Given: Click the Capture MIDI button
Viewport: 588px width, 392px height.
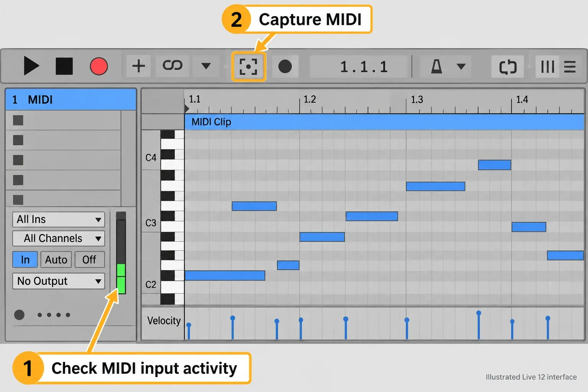Looking at the screenshot, I should click(x=248, y=67).
